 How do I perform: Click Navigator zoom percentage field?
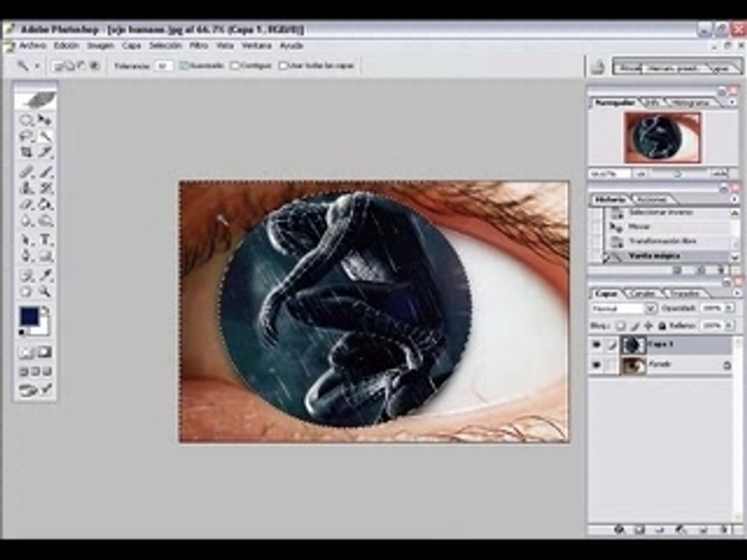[609, 174]
